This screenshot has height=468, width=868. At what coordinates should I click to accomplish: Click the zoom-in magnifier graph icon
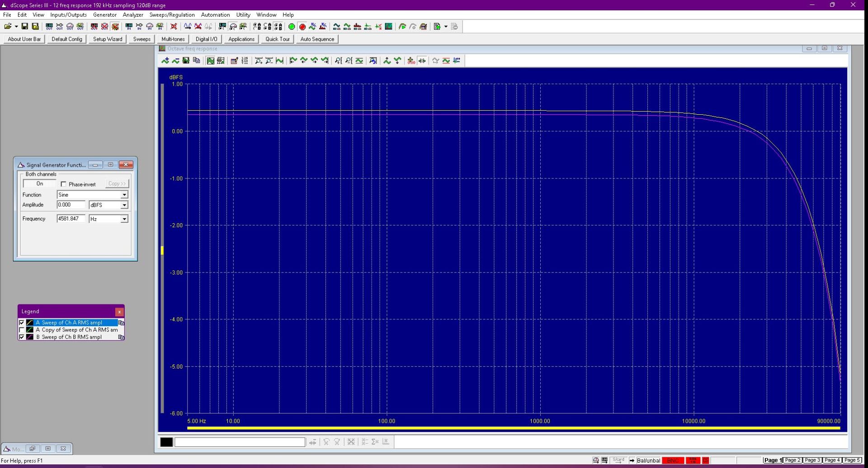coord(259,61)
